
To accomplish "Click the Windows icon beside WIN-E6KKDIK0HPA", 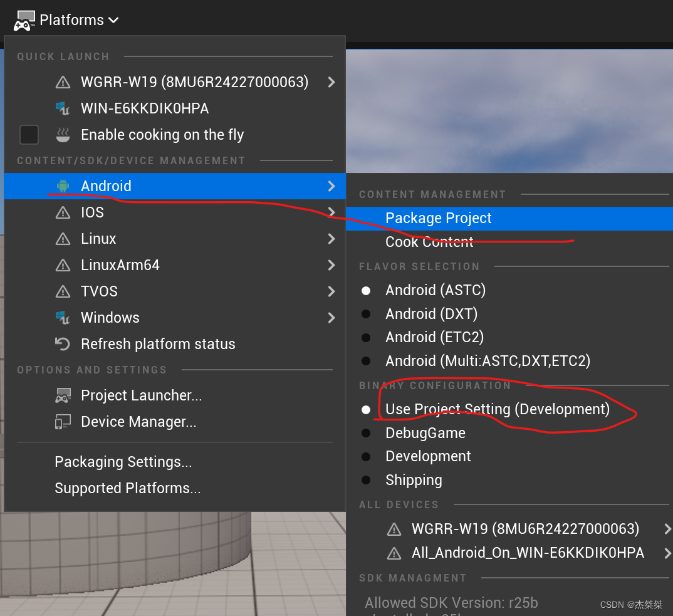I will click(63, 108).
